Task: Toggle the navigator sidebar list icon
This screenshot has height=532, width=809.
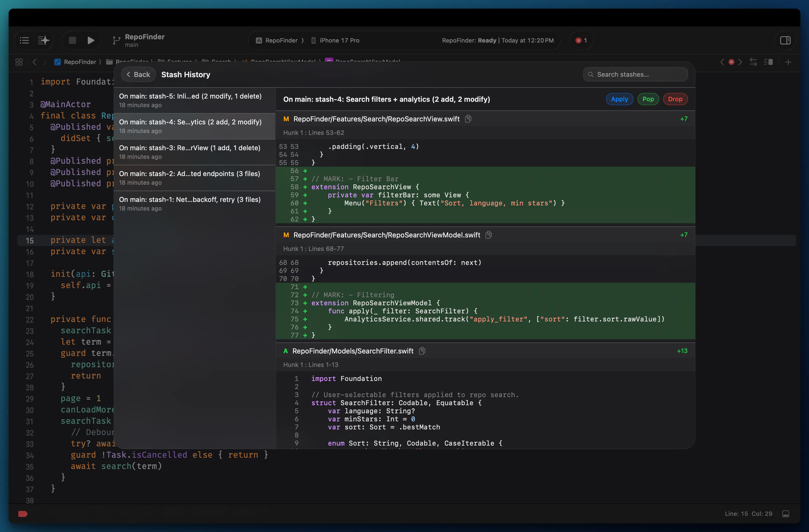Action: (x=24, y=40)
